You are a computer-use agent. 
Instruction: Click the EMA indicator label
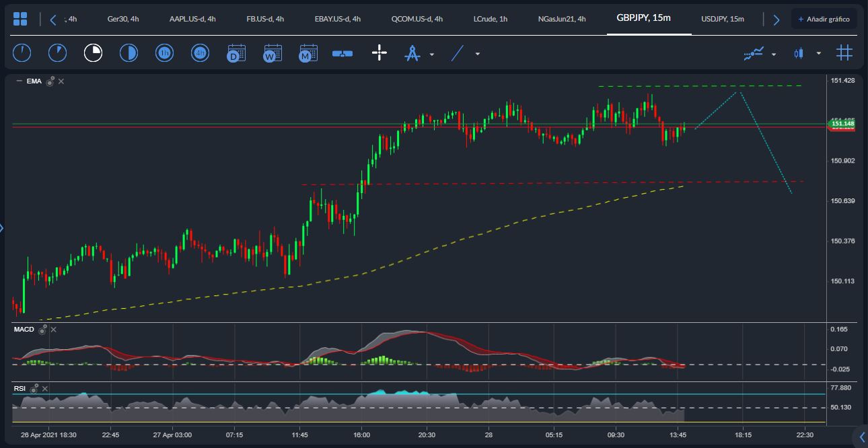(x=34, y=81)
